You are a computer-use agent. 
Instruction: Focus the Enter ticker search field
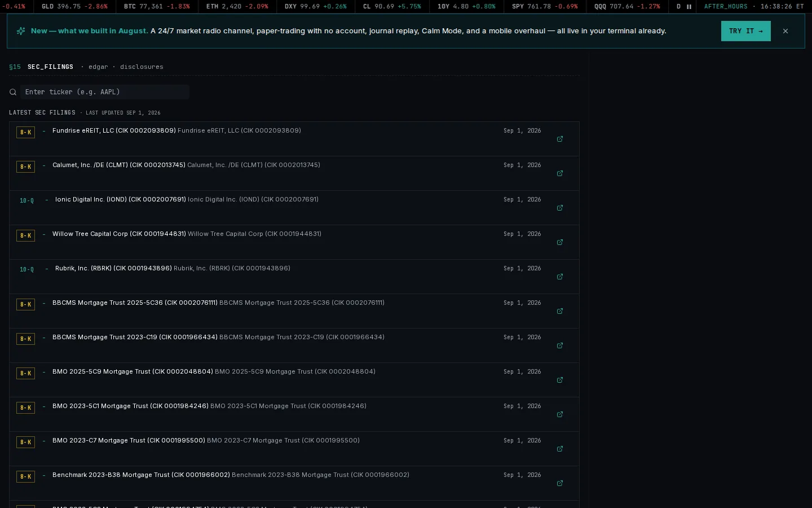[105, 92]
